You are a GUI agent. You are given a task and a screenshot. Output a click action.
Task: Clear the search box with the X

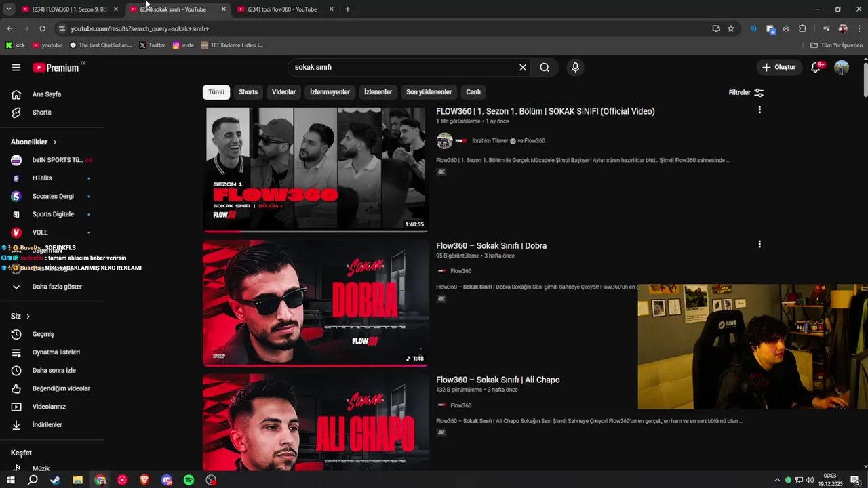[x=523, y=67]
